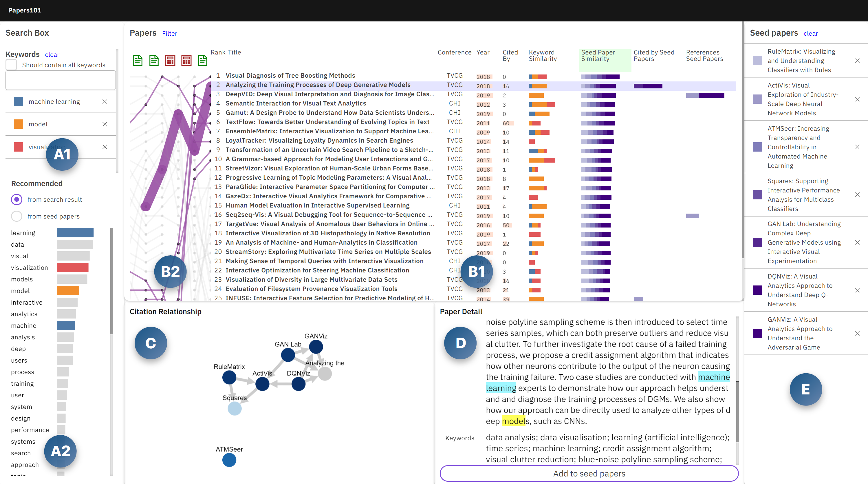Sort papers by Conference column header
This screenshot has width=868, height=484.
click(x=455, y=52)
